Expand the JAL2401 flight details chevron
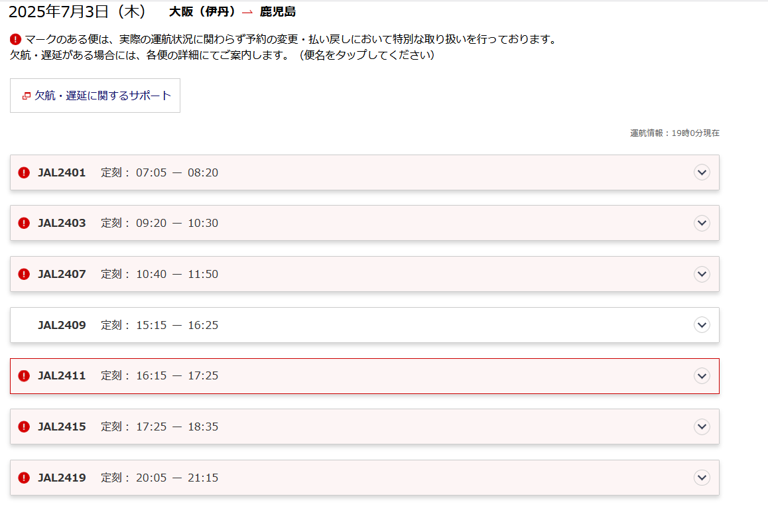 pos(702,172)
